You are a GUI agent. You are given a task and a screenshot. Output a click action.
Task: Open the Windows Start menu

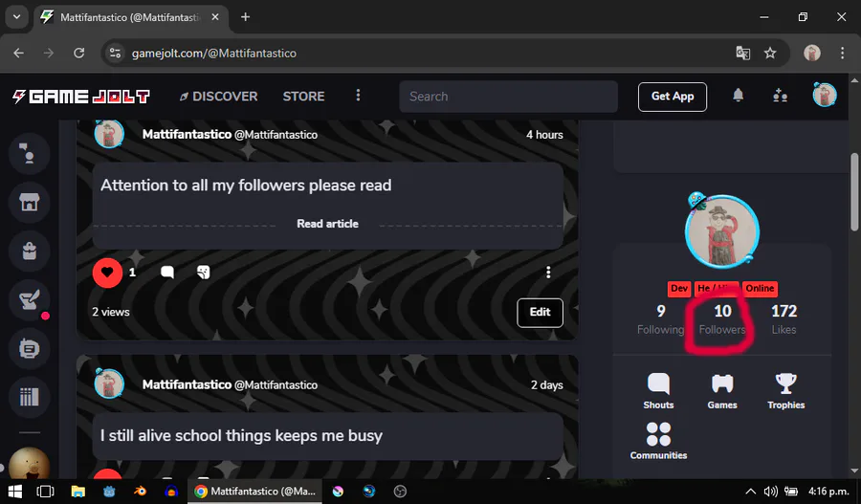[x=14, y=492]
